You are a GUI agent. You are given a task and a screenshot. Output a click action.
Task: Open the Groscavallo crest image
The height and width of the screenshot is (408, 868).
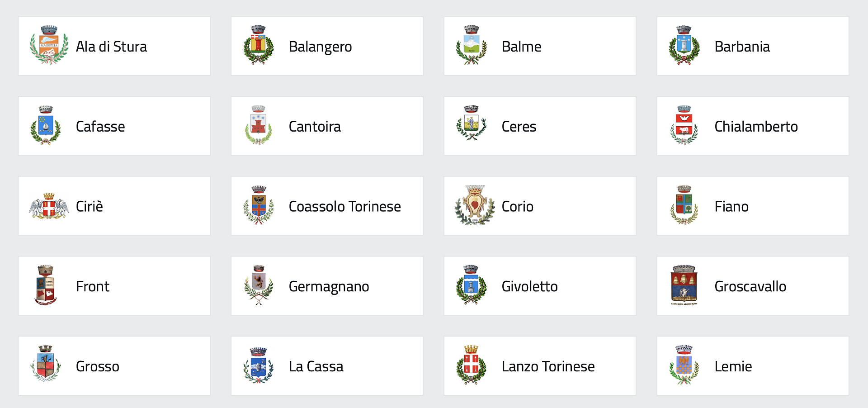pyautogui.click(x=684, y=285)
